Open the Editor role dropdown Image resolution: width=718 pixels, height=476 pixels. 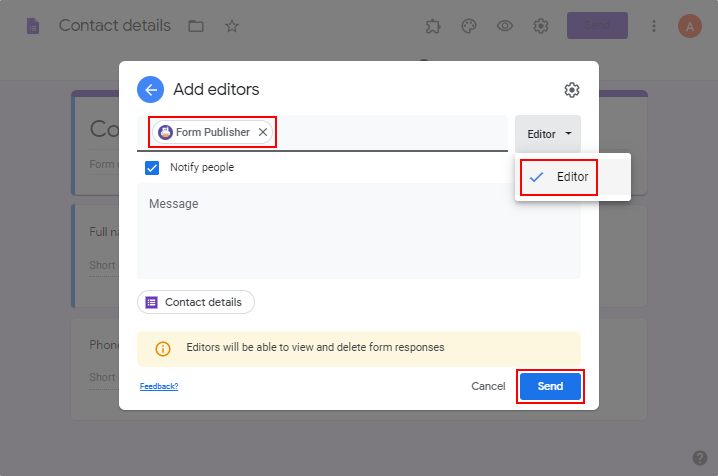pos(548,134)
